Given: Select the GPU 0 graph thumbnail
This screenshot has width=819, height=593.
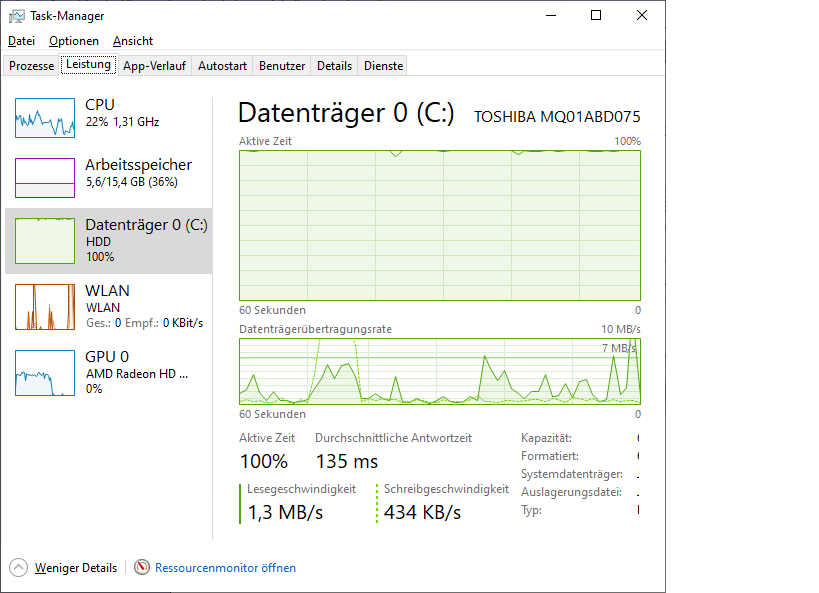Looking at the screenshot, I should [45, 373].
